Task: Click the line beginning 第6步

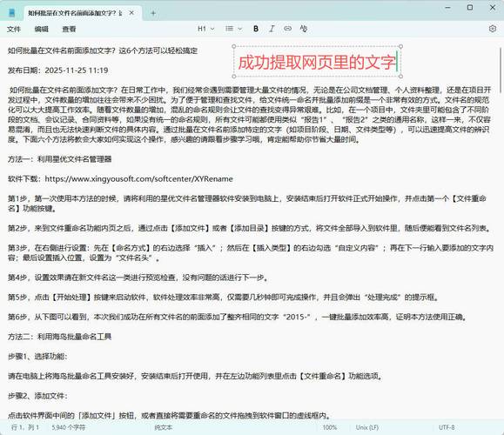Action: click(x=238, y=317)
